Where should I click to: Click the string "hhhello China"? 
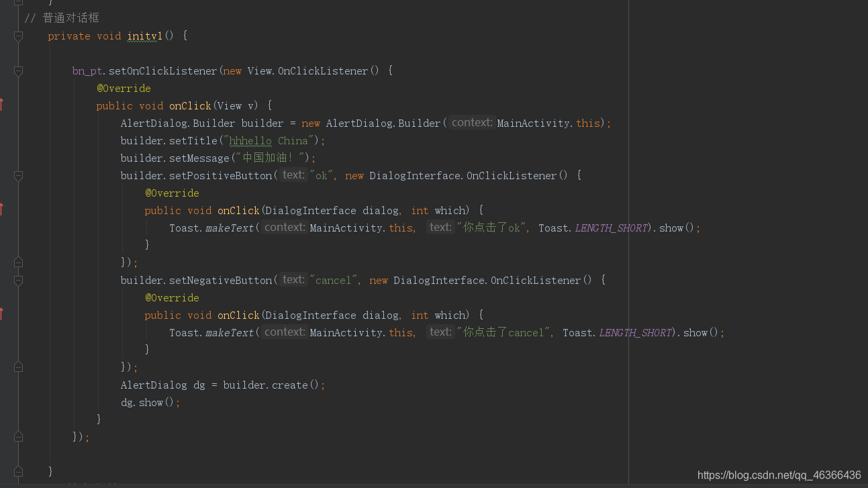269,141
